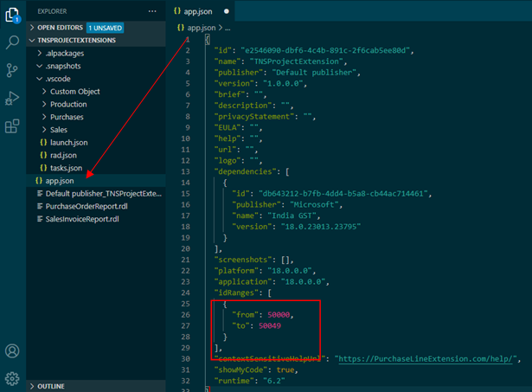
Task: Click app.json in the breadcrumb
Action: pos(202,28)
